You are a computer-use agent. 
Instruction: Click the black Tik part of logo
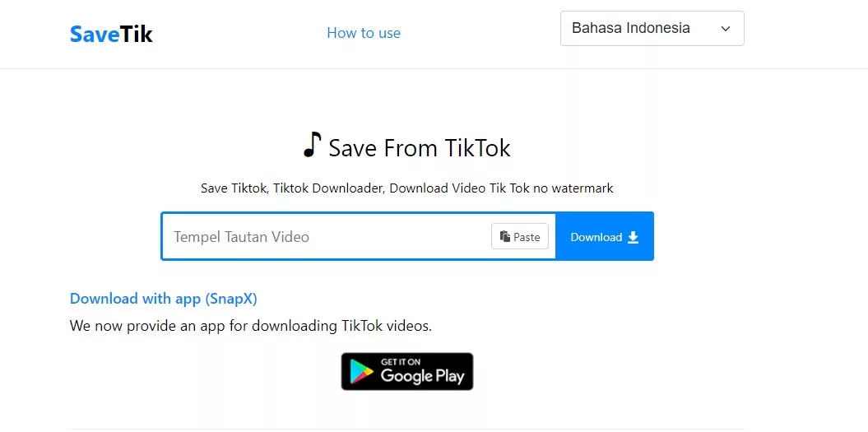(137, 35)
